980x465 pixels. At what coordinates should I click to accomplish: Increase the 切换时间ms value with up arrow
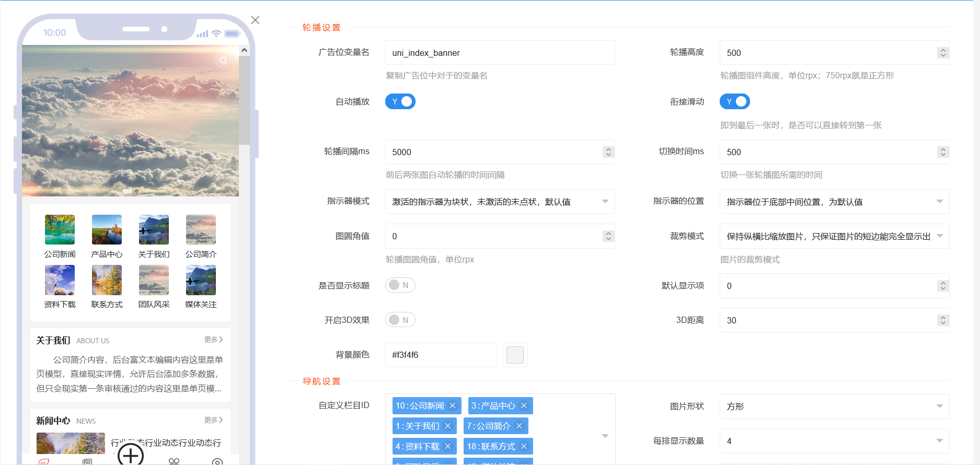(943, 149)
